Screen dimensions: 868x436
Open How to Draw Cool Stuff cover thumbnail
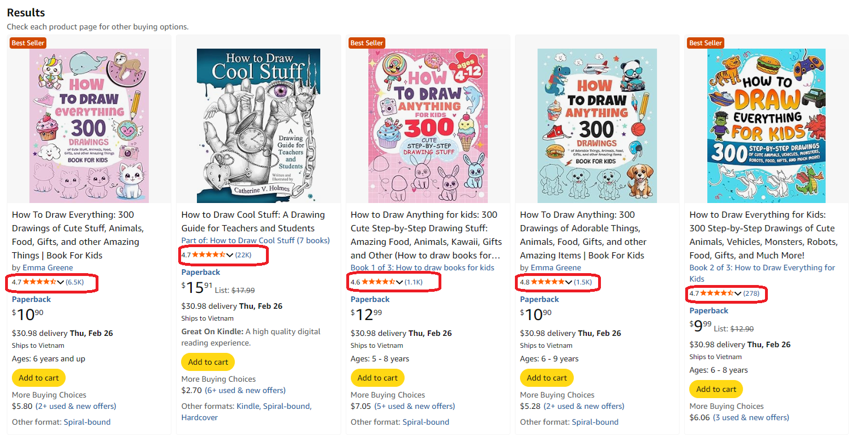tap(258, 126)
